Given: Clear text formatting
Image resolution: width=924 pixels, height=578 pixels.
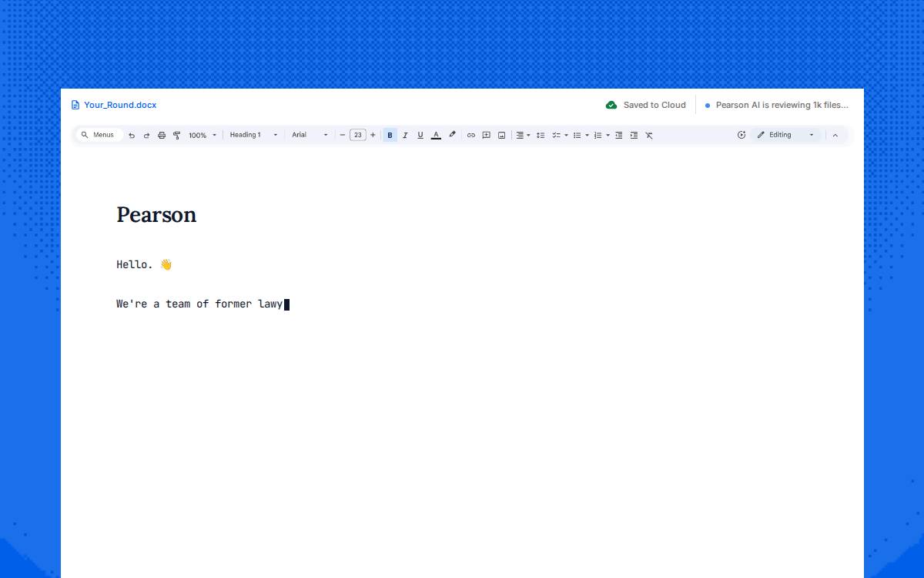Looking at the screenshot, I should pos(649,135).
